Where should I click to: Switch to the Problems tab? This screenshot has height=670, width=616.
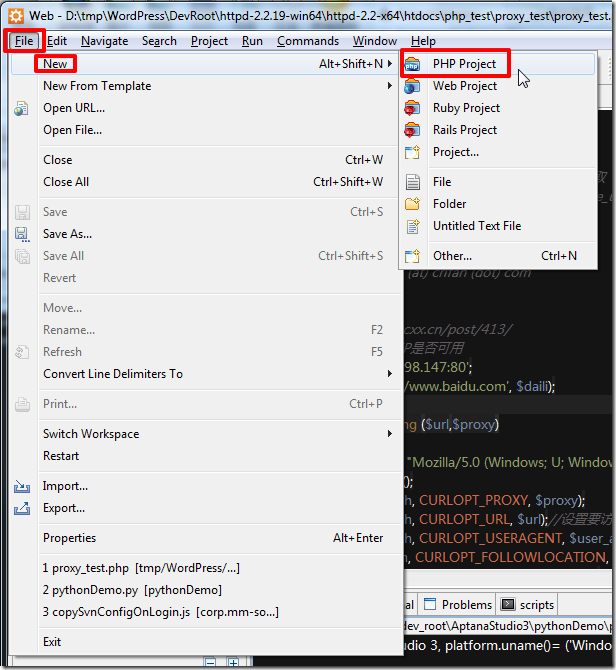458,604
